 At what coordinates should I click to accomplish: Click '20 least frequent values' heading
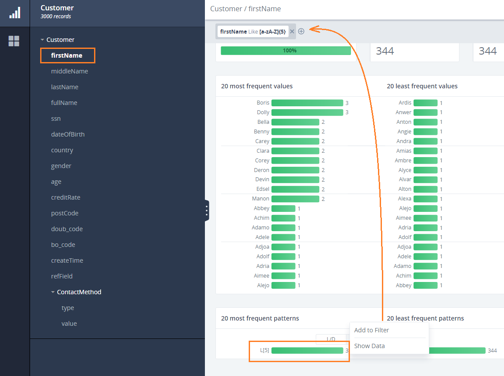point(422,86)
